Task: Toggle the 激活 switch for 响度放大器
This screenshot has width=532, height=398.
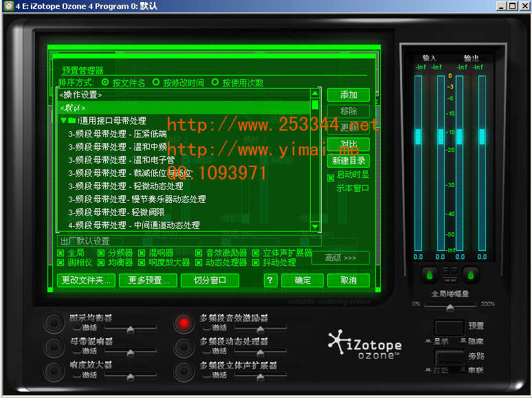Action: tap(77, 375)
